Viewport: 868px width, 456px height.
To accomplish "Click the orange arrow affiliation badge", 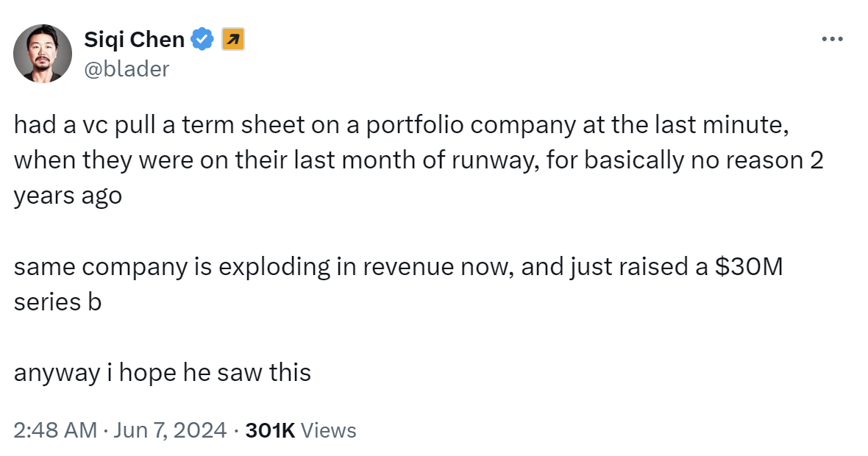I will pyautogui.click(x=232, y=40).
